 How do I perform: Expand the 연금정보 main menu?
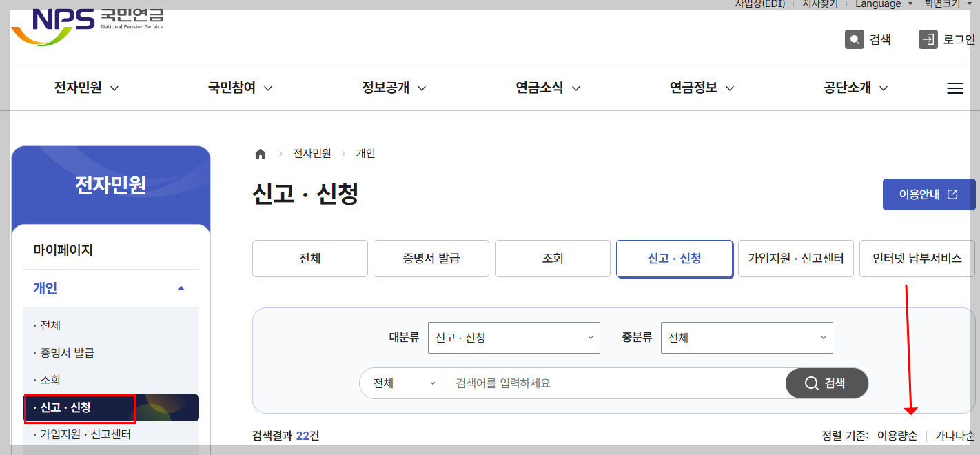coord(702,88)
